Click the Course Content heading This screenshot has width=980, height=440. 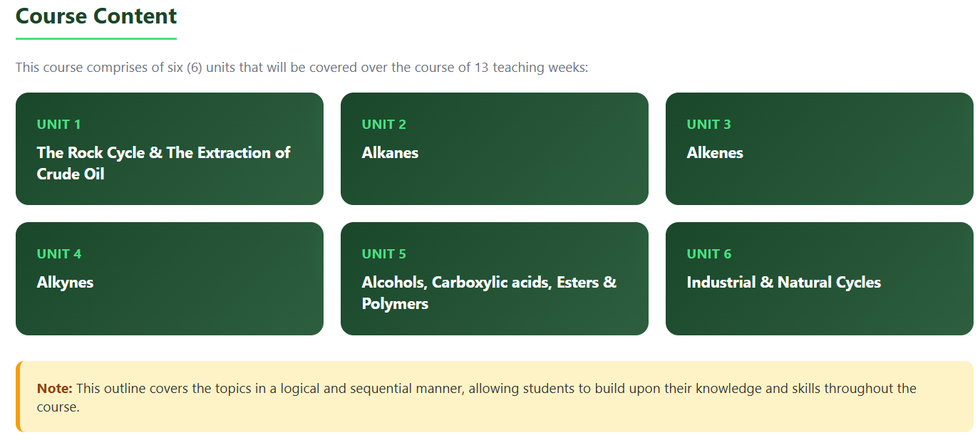96,16
